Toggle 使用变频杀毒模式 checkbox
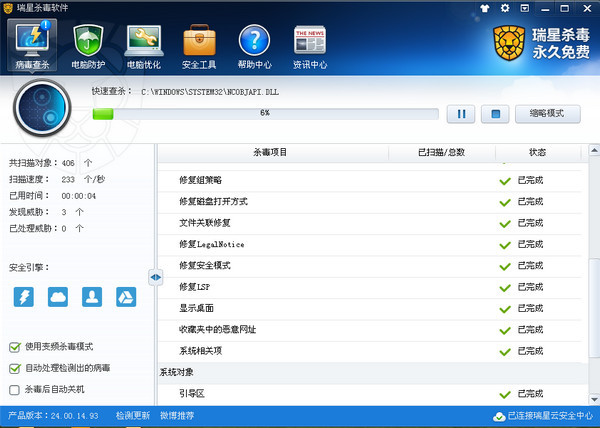 [x=15, y=347]
